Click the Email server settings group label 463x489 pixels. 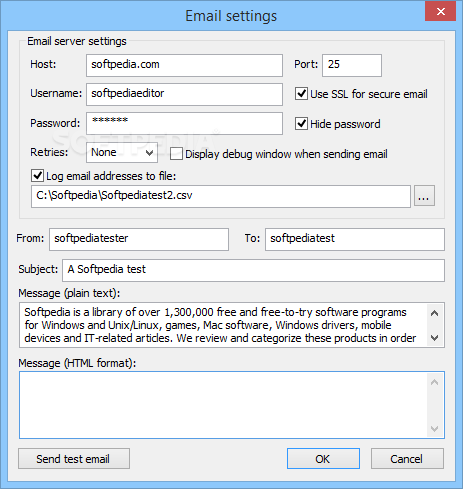(77, 41)
